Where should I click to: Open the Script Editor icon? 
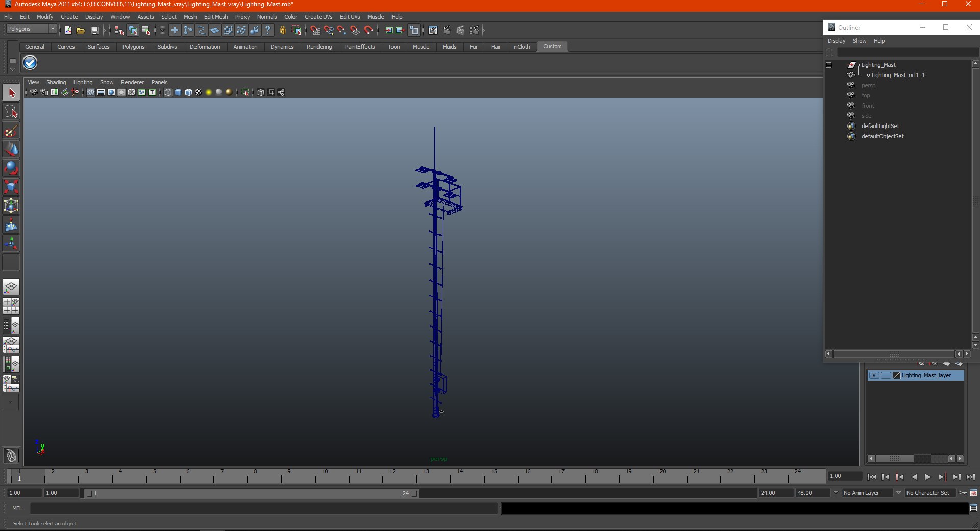pos(973,508)
